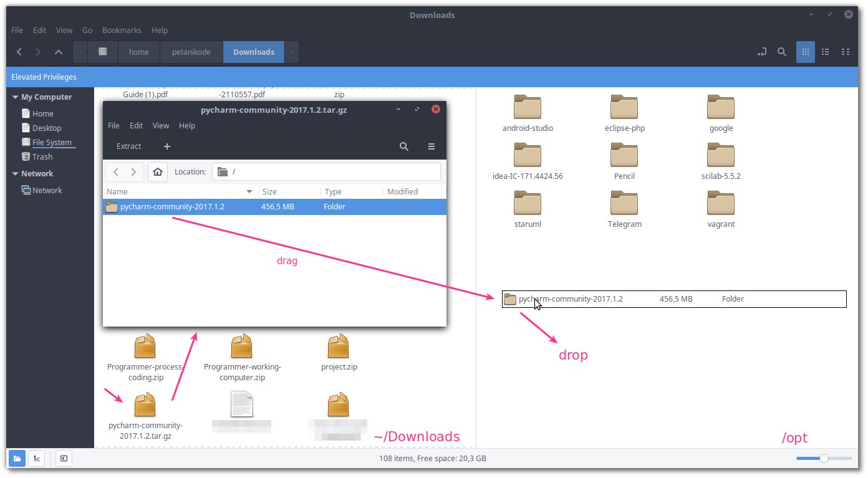Toggle the directory tree view in the status bar

pyautogui.click(x=36, y=458)
